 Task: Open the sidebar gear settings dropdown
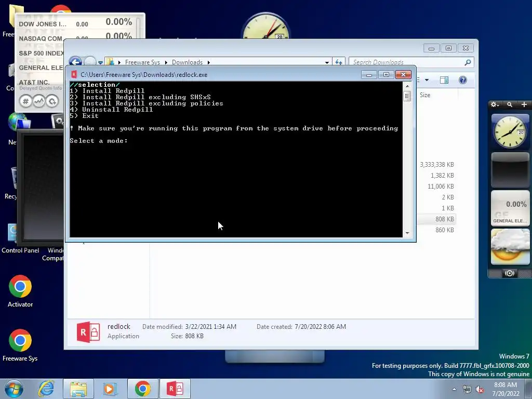495,104
